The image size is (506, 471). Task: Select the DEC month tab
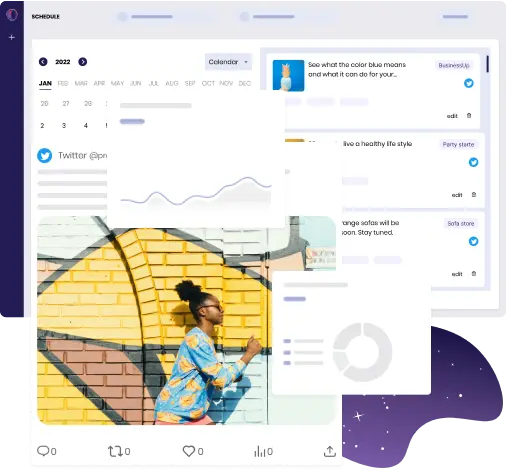click(245, 83)
